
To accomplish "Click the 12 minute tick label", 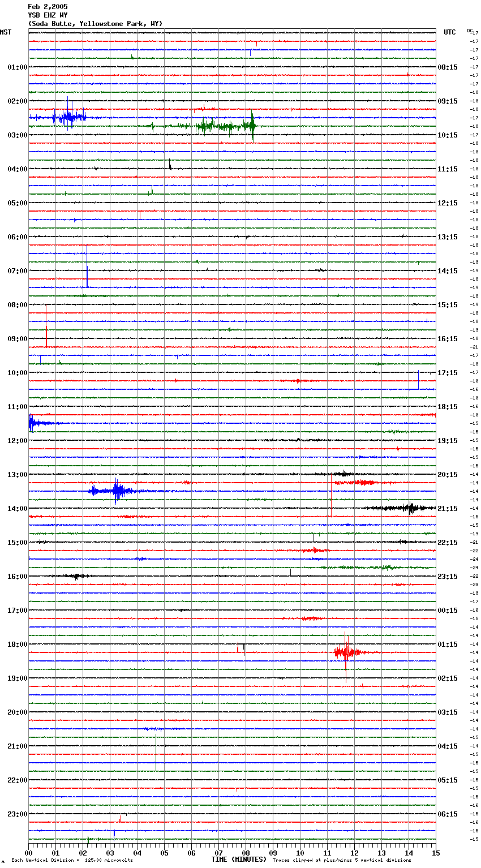I will pyautogui.click(x=355, y=852).
